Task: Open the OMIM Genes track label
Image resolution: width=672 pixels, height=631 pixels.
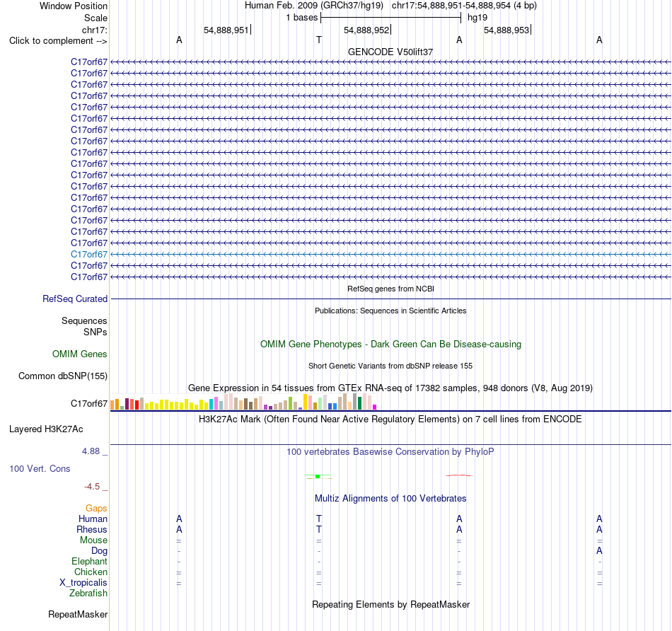Action: click(80, 354)
